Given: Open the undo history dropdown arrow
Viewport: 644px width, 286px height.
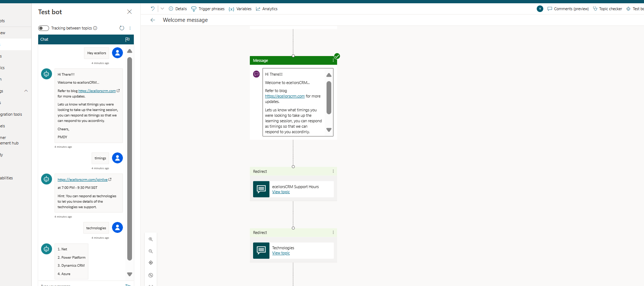Looking at the screenshot, I should (x=162, y=9).
